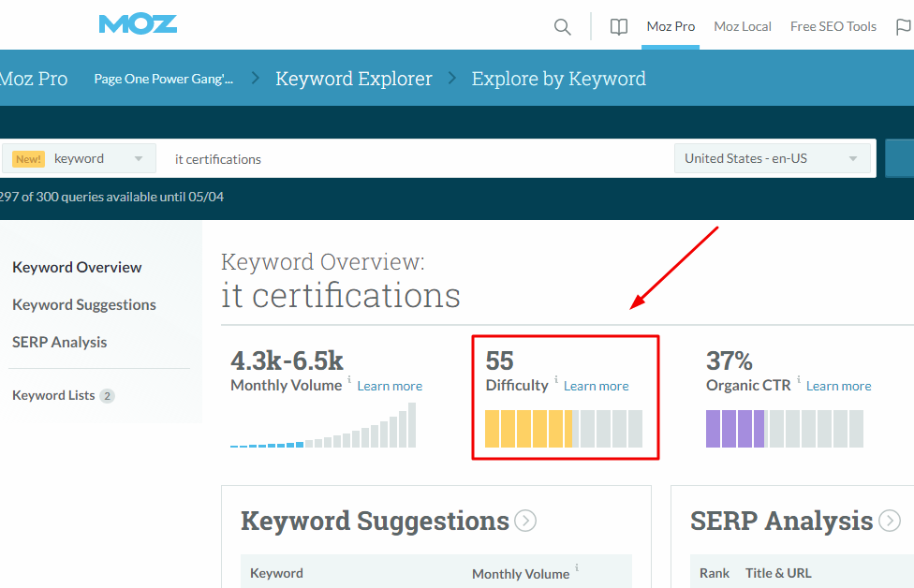Click info icon beside Monthly Volume metric
Viewport: 914px width, 588px height.
pyautogui.click(x=349, y=380)
